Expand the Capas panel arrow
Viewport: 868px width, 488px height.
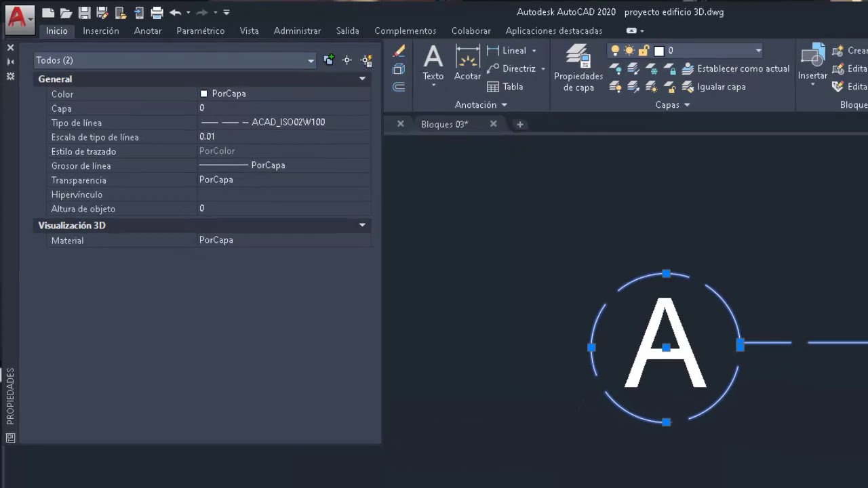(687, 105)
